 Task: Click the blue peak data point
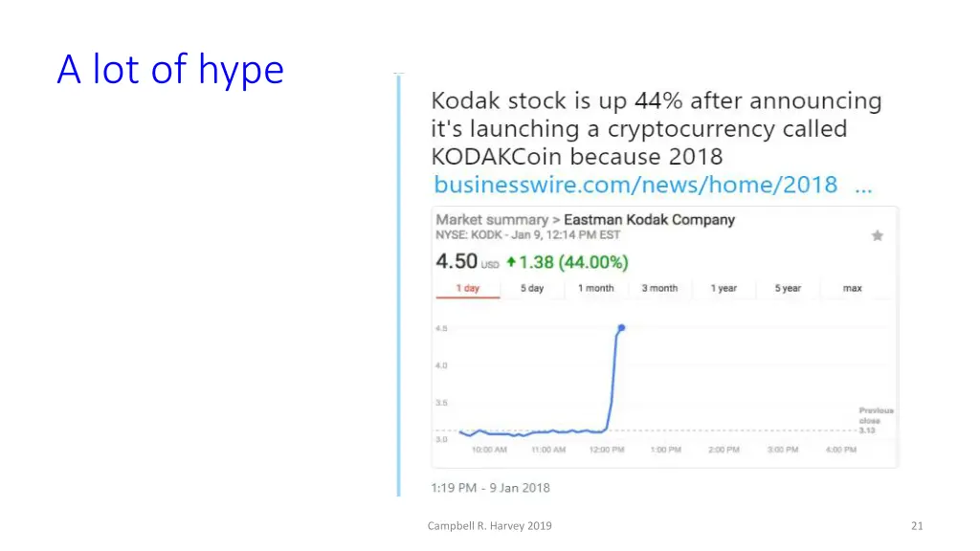[621, 327]
